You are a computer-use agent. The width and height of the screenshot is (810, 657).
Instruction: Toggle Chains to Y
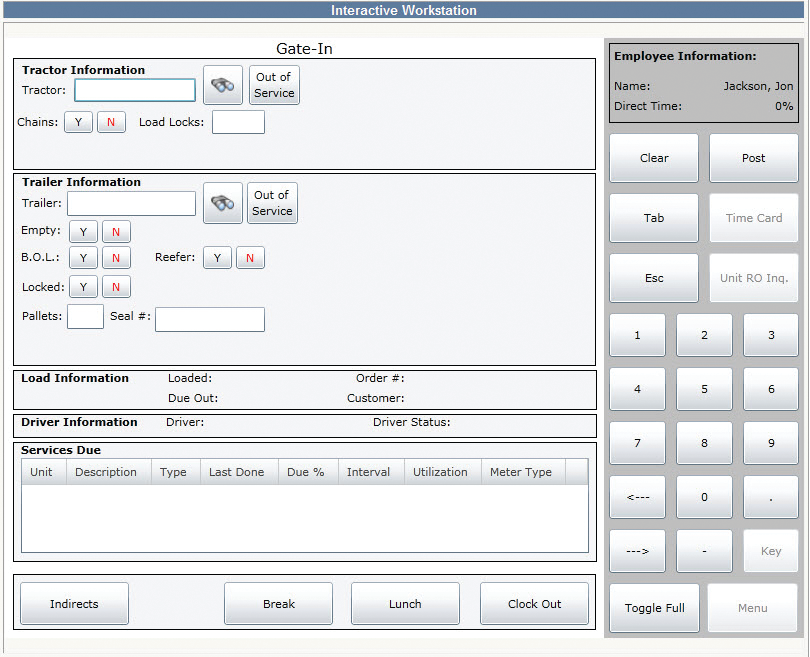click(77, 121)
